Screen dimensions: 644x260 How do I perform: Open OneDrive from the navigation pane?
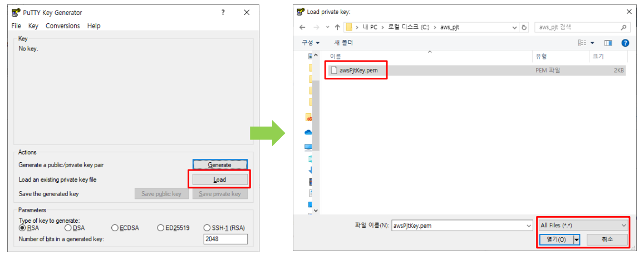coord(308,132)
